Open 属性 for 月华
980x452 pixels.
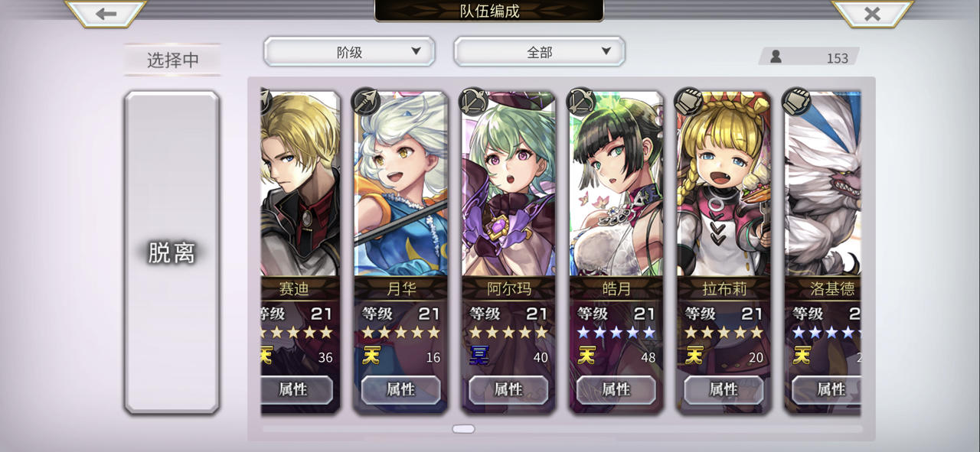tap(400, 390)
